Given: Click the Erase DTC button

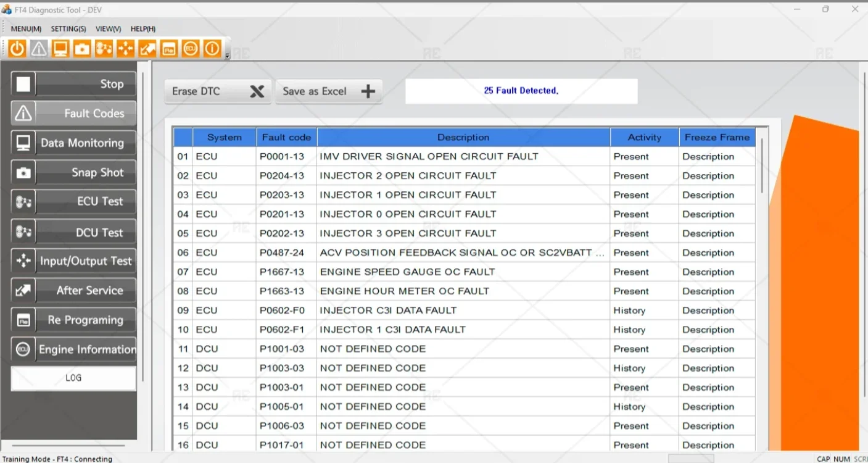Looking at the screenshot, I should point(218,91).
